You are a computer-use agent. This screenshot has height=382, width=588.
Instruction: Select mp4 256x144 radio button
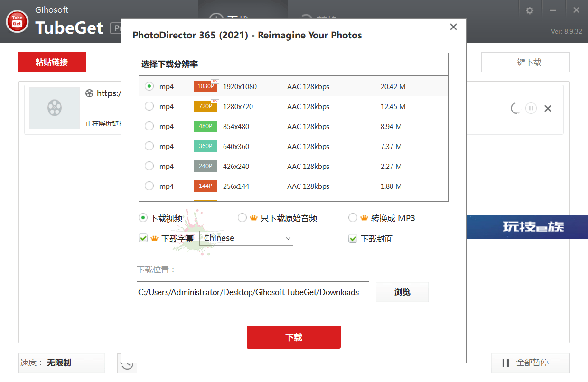pyautogui.click(x=149, y=186)
